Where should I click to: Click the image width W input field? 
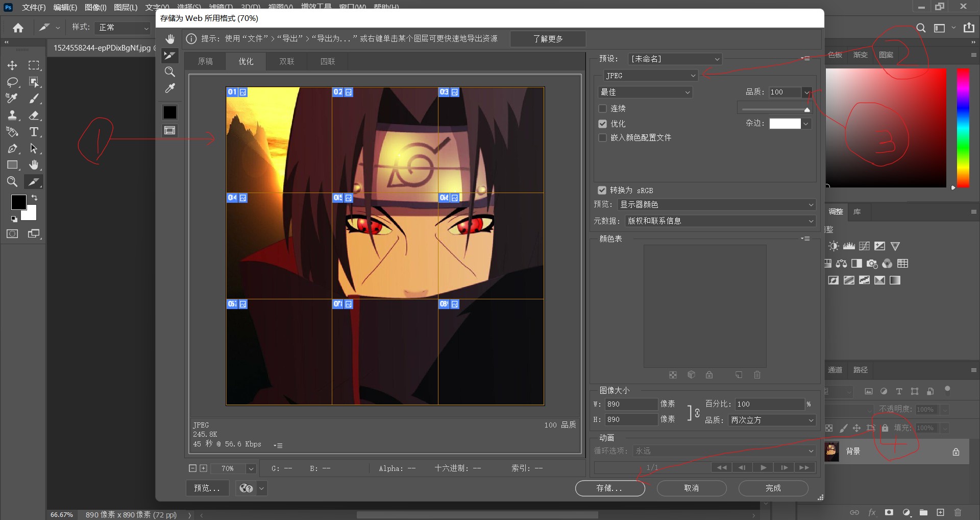click(631, 404)
